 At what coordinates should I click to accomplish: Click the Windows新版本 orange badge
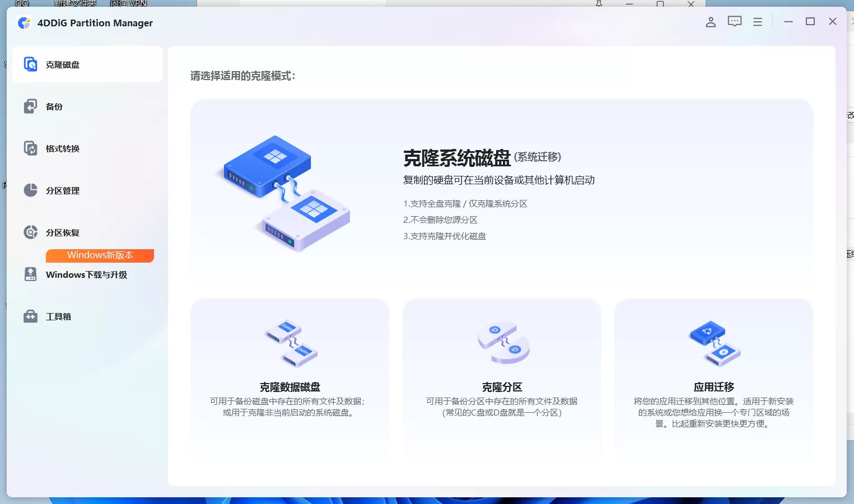(x=100, y=255)
